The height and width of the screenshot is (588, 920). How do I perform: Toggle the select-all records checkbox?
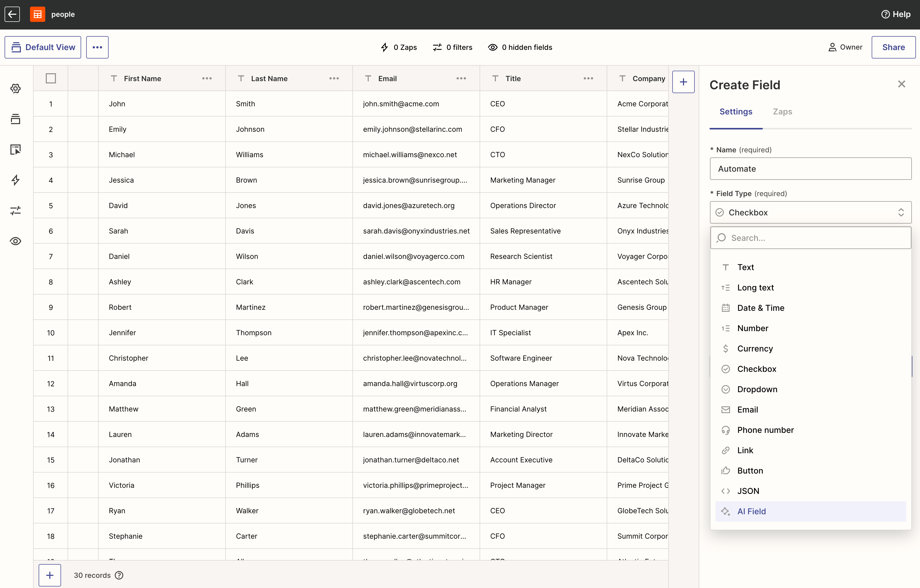coord(51,78)
